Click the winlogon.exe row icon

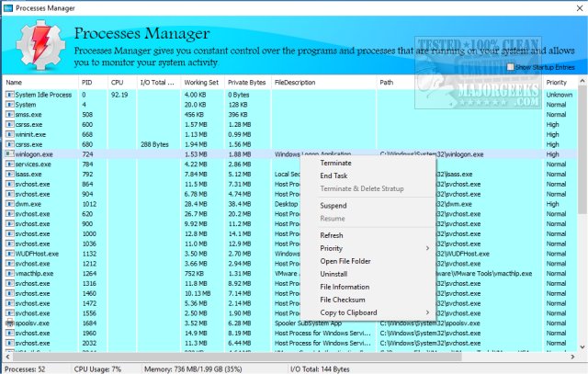(10, 154)
